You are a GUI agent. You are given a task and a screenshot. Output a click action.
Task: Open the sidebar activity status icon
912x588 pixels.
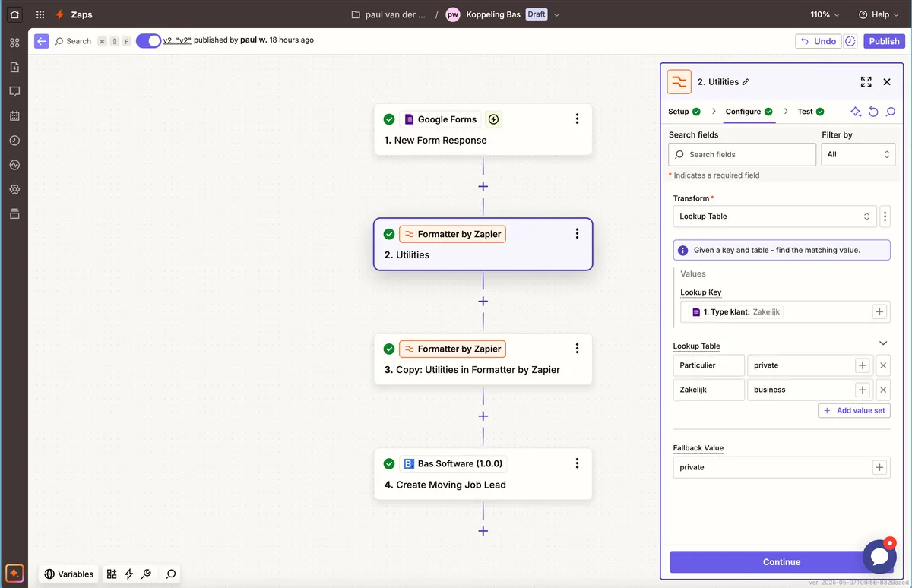tap(14, 165)
